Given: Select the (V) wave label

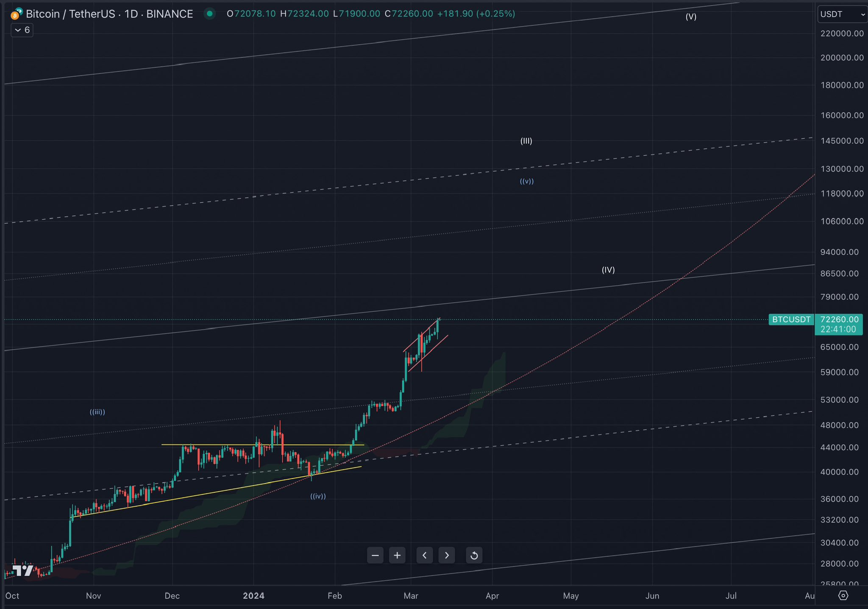Looking at the screenshot, I should (691, 17).
